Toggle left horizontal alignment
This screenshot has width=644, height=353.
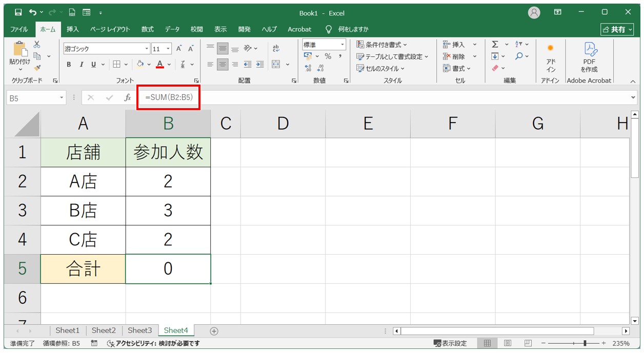coord(210,64)
